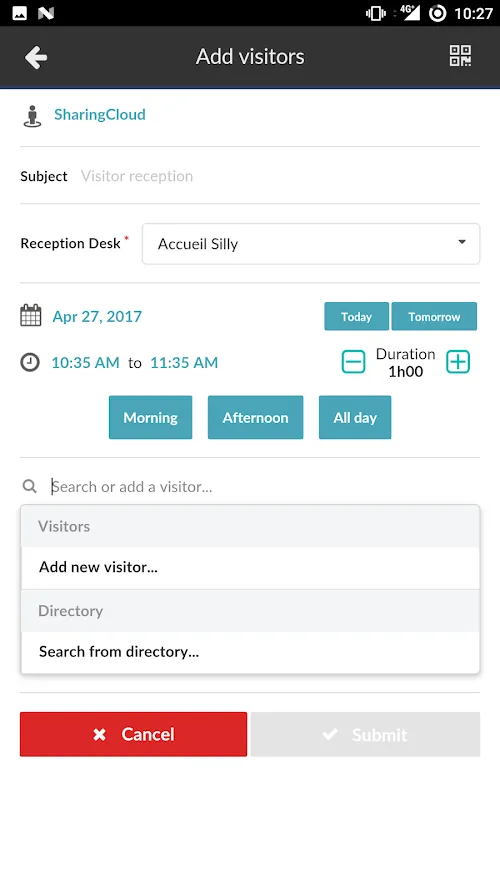Choose the All day time slot
500x888 pixels.
[x=355, y=417]
